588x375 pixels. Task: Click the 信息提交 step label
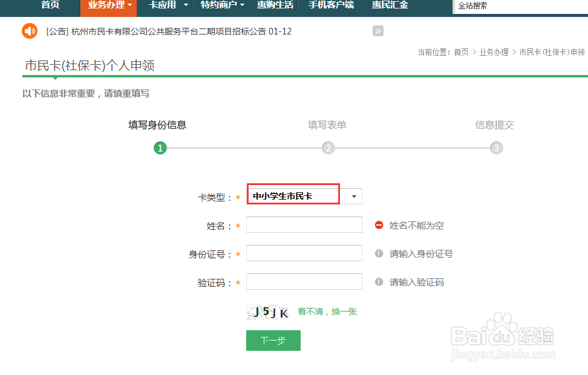pos(494,125)
